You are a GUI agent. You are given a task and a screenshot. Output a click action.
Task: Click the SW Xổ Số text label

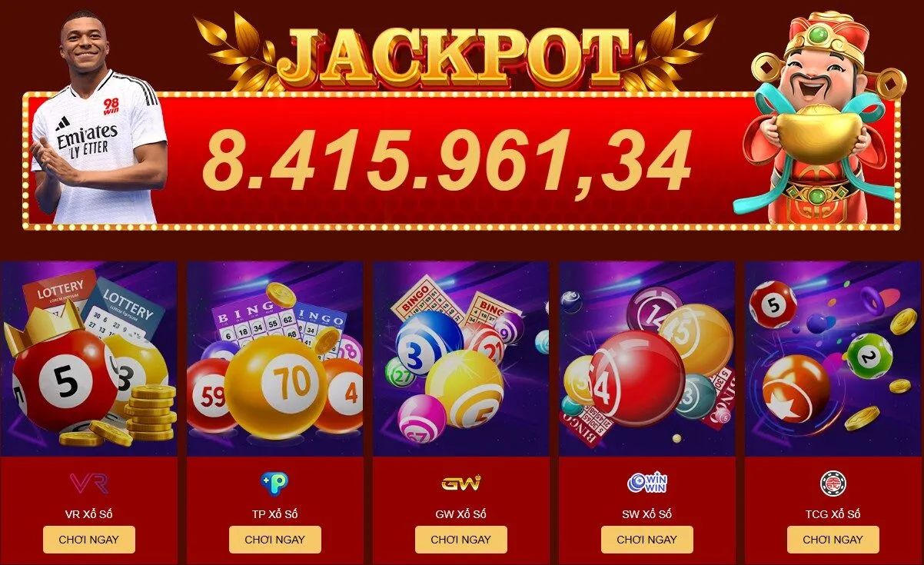(x=647, y=513)
